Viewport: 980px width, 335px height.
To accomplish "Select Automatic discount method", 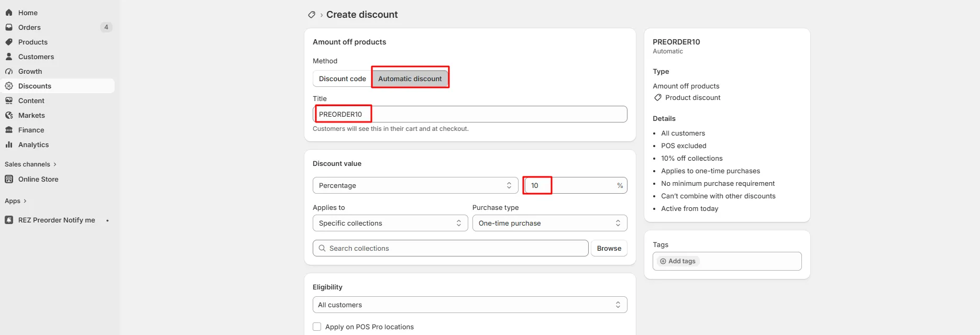I will [x=410, y=79].
